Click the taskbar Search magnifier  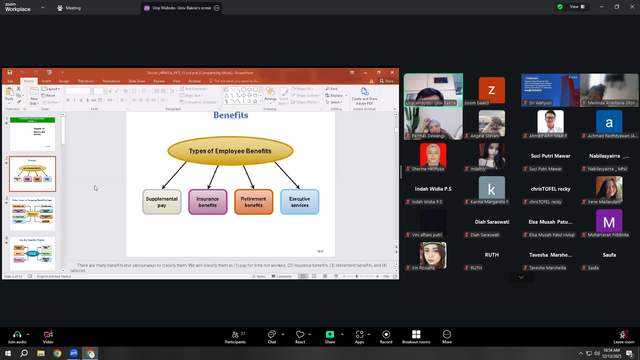[24, 353]
